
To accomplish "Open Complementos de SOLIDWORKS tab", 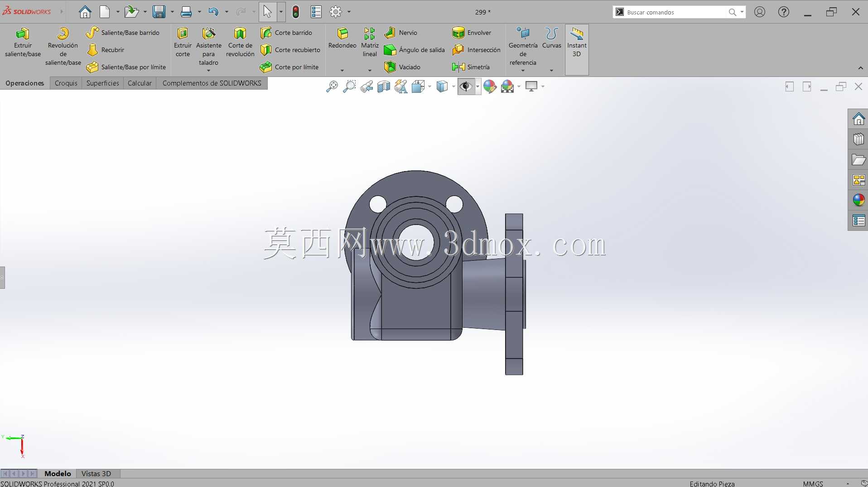I will coord(212,83).
